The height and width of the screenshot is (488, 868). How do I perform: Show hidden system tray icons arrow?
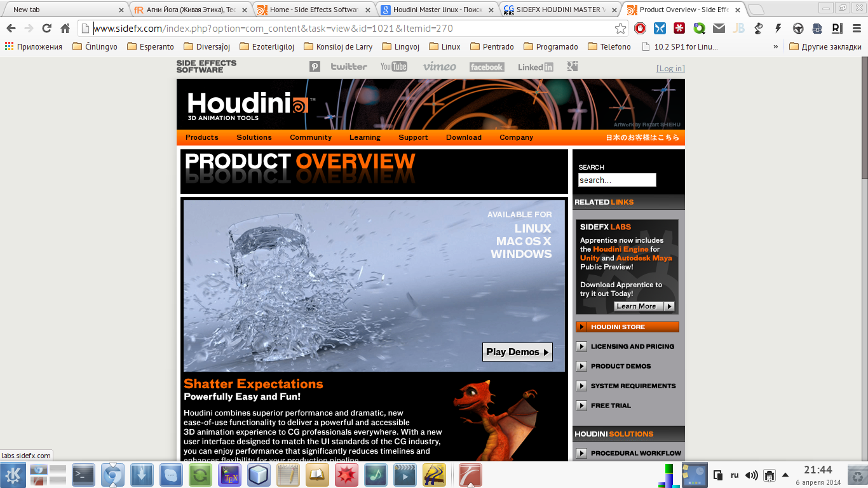pos(785,475)
